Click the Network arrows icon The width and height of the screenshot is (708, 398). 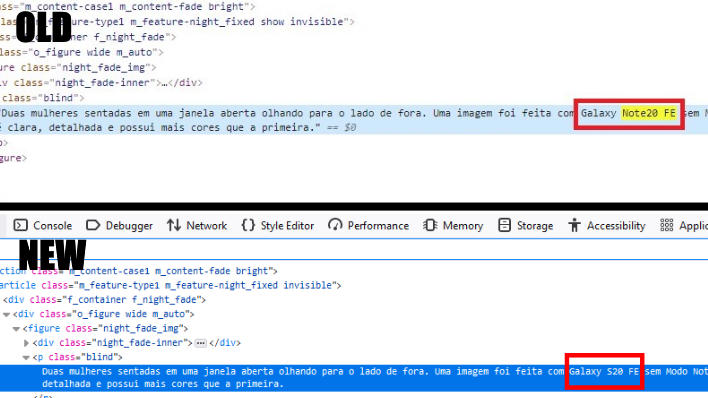(174, 225)
